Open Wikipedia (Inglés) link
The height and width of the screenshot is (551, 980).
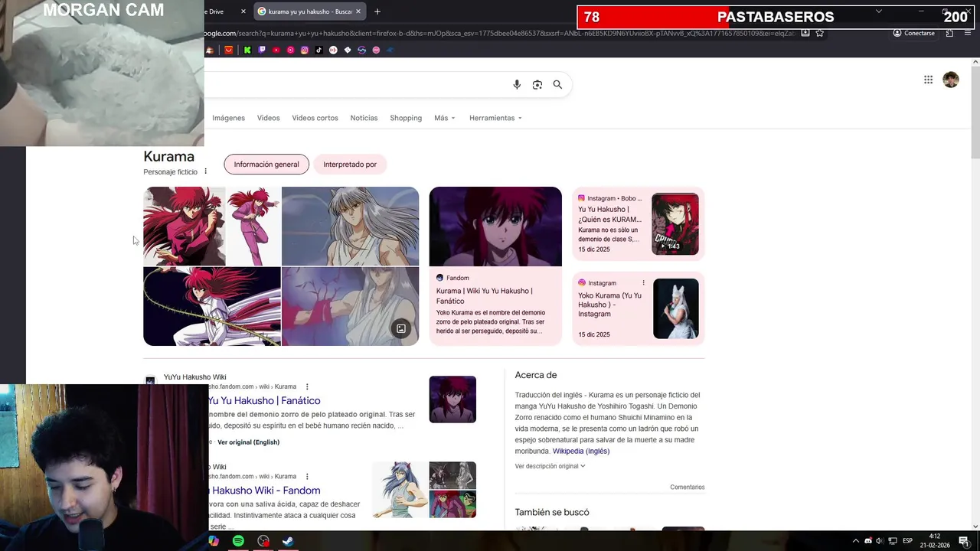(581, 452)
